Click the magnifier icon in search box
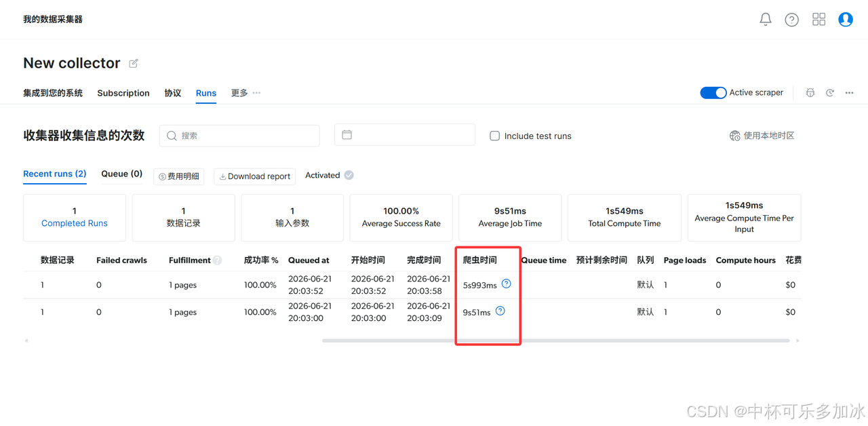Viewport: 868px width, 426px height. pos(172,136)
